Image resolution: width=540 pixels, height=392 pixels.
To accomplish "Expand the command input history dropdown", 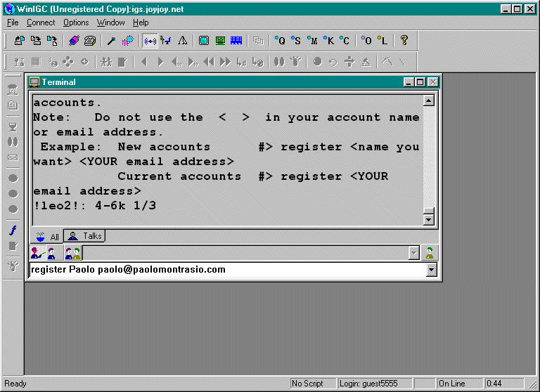I will click(x=431, y=270).
